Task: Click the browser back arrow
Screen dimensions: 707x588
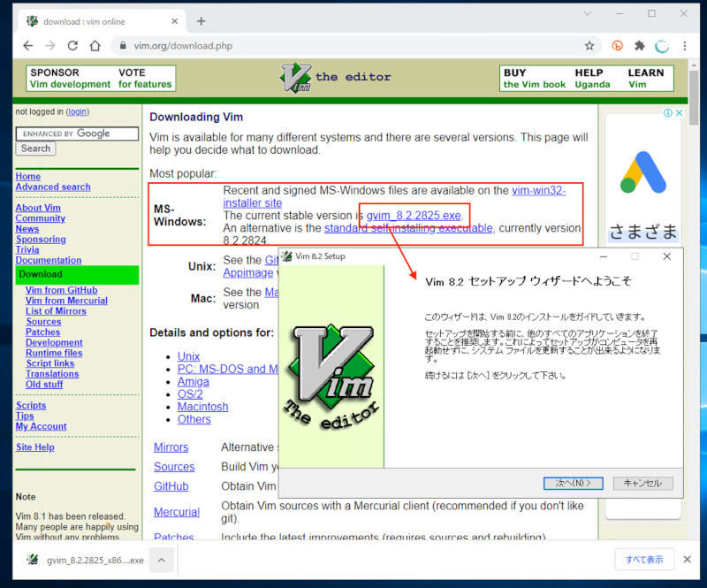Action: coord(28,45)
